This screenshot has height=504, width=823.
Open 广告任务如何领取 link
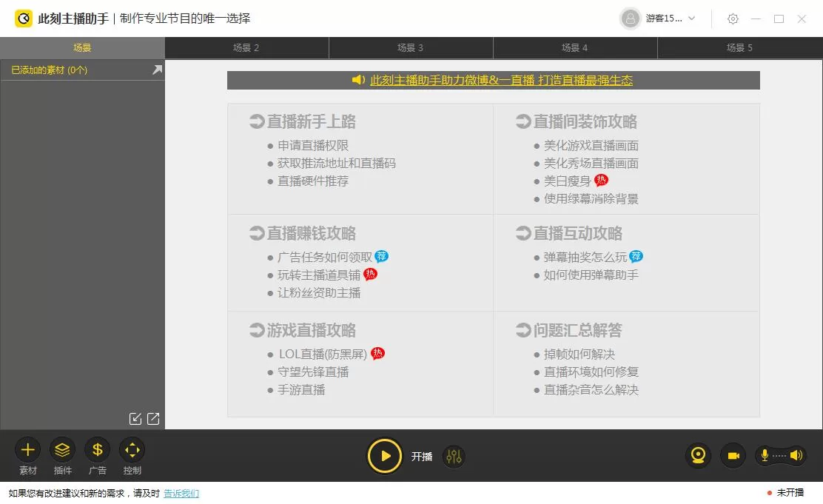[x=324, y=258]
